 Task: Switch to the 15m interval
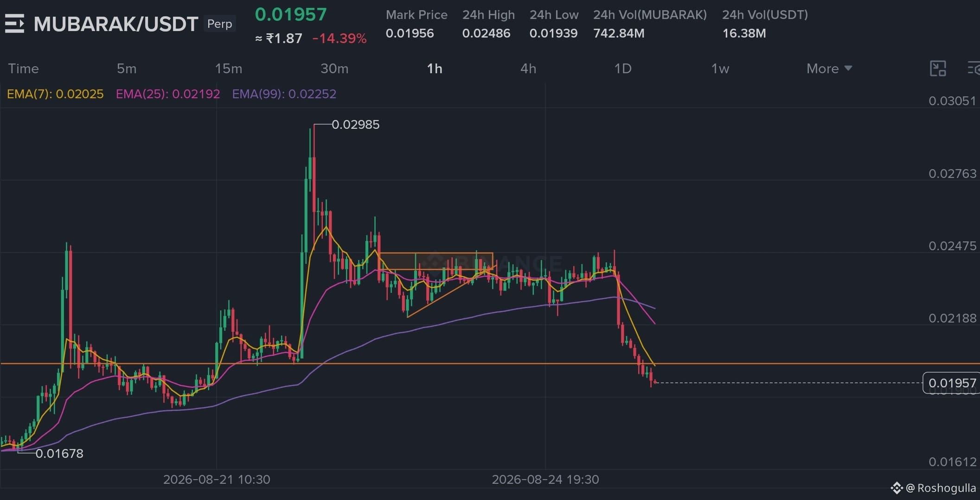click(x=228, y=69)
